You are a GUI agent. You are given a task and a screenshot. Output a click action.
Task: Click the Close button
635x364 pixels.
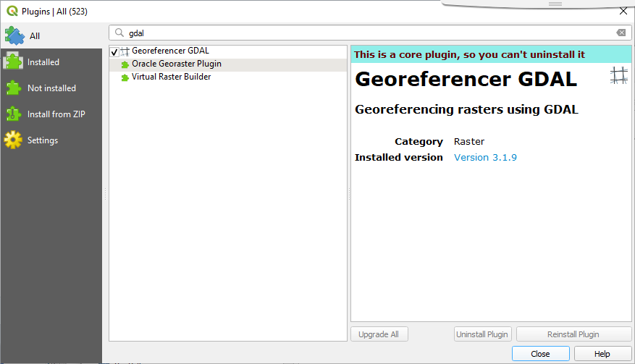pyautogui.click(x=541, y=353)
